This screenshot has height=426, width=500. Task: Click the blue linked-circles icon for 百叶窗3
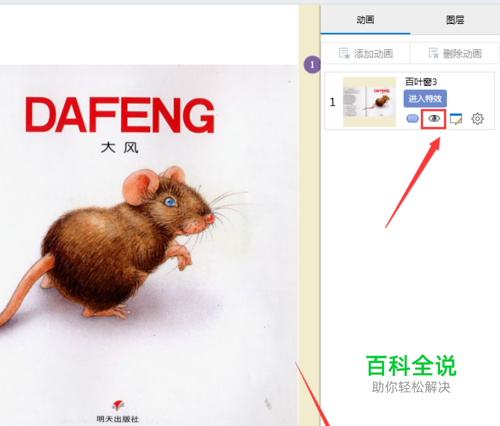point(412,118)
